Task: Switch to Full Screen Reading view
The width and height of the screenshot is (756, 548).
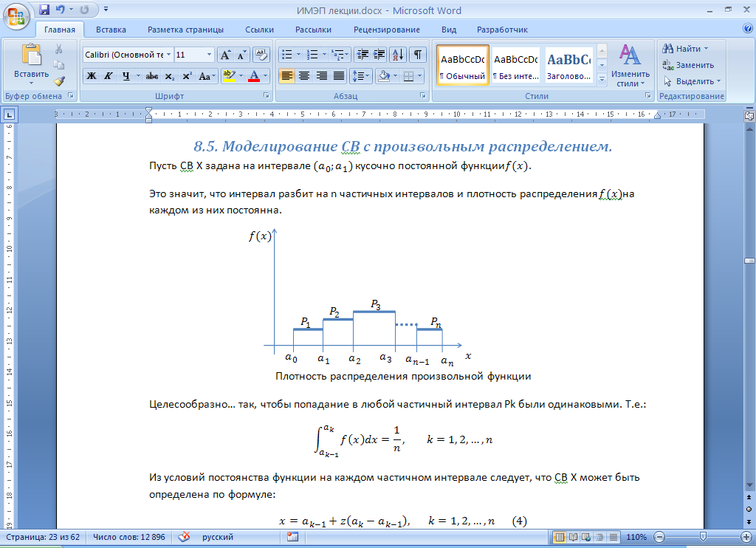Action: click(x=573, y=537)
